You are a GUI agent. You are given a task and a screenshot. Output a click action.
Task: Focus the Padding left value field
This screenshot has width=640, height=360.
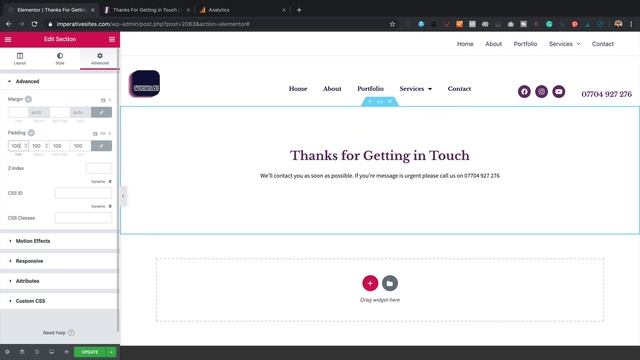[80, 146]
